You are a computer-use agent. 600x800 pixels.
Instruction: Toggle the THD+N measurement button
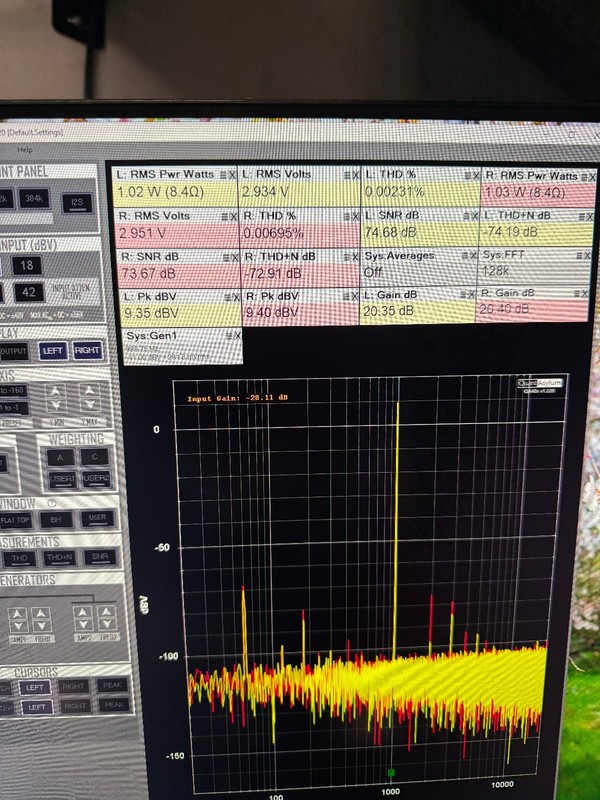[60, 558]
